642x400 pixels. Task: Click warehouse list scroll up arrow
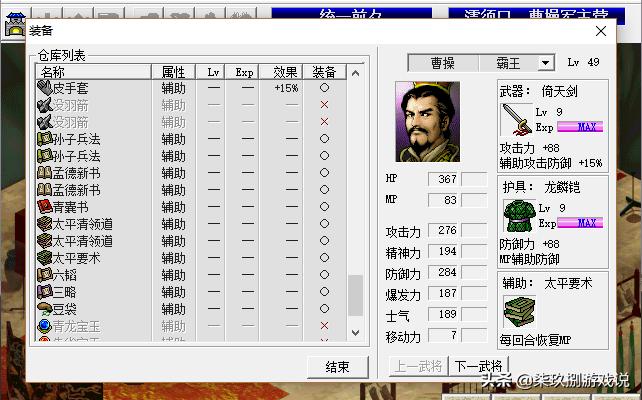[355, 74]
